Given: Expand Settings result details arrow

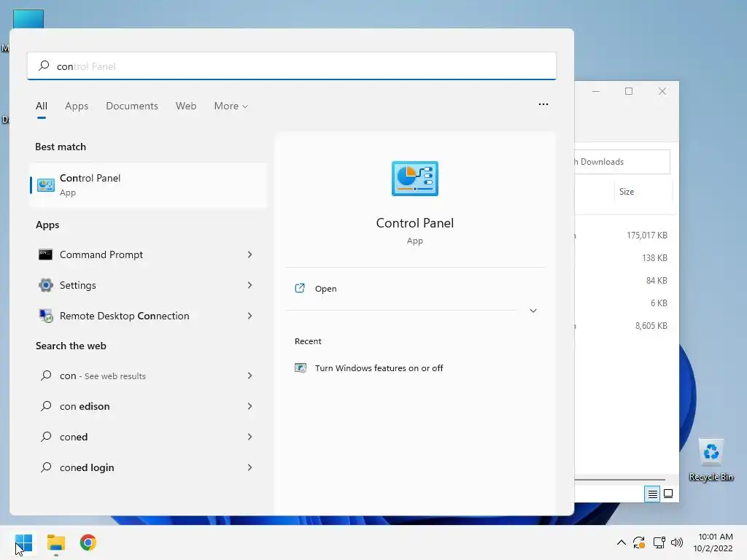Looking at the screenshot, I should coord(249,285).
